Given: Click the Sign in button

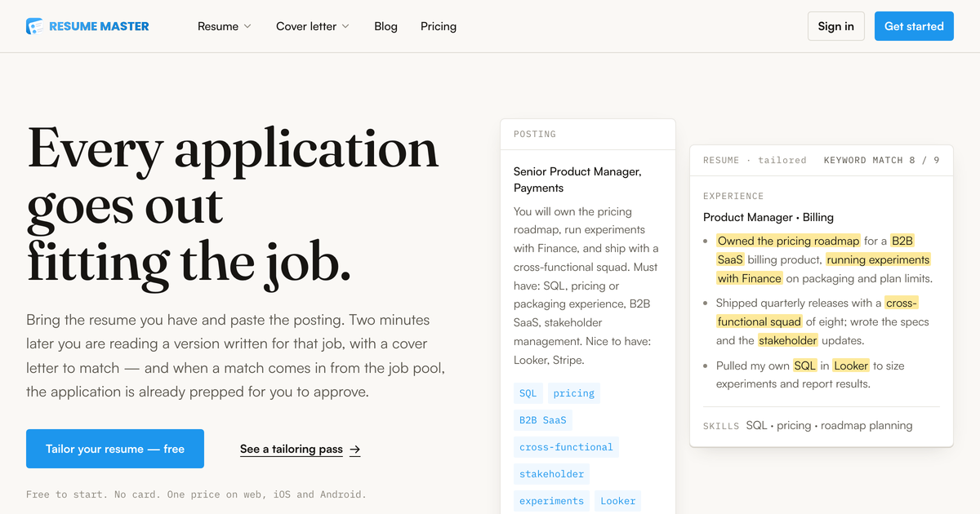Looking at the screenshot, I should (836, 26).
